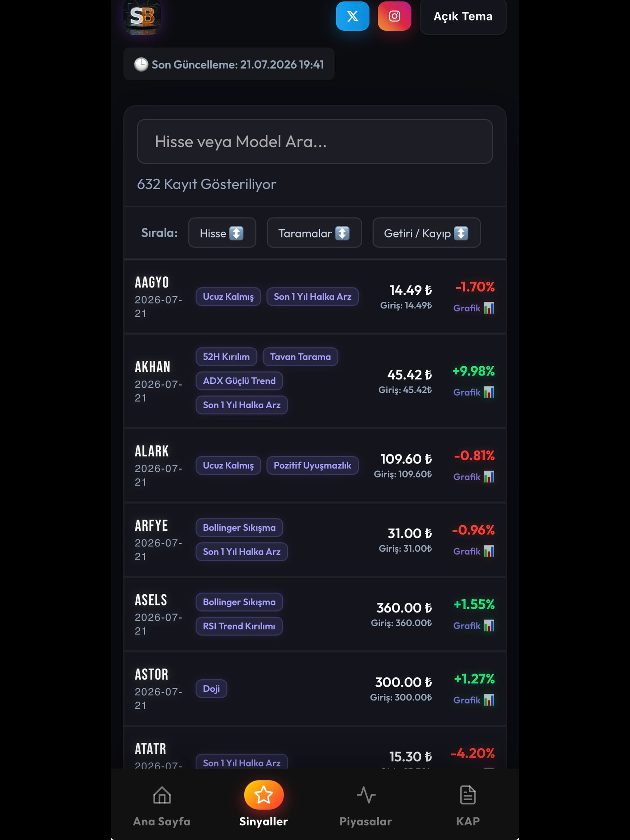Click the Pozitif Uyuşmazlık tag

[312, 465]
